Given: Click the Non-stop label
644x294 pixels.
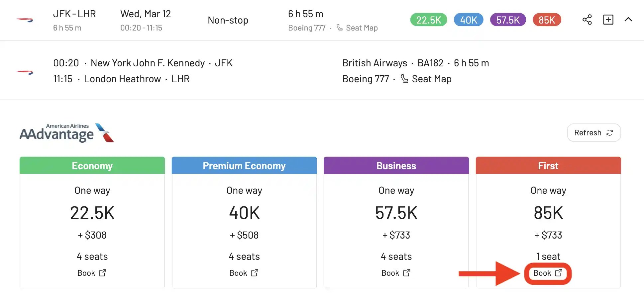Looking at the screenshot, I should [x=228, y=20].
